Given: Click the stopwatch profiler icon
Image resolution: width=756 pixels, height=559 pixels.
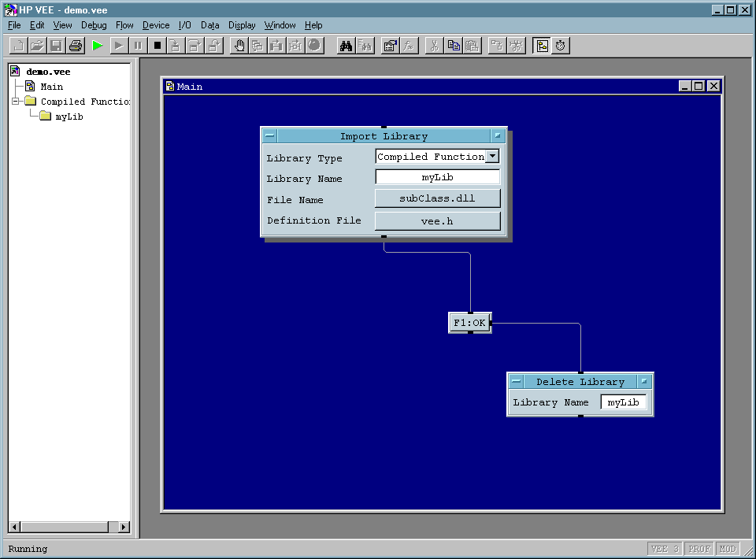Looking at the screenshot, I should [x=560, y=46].
